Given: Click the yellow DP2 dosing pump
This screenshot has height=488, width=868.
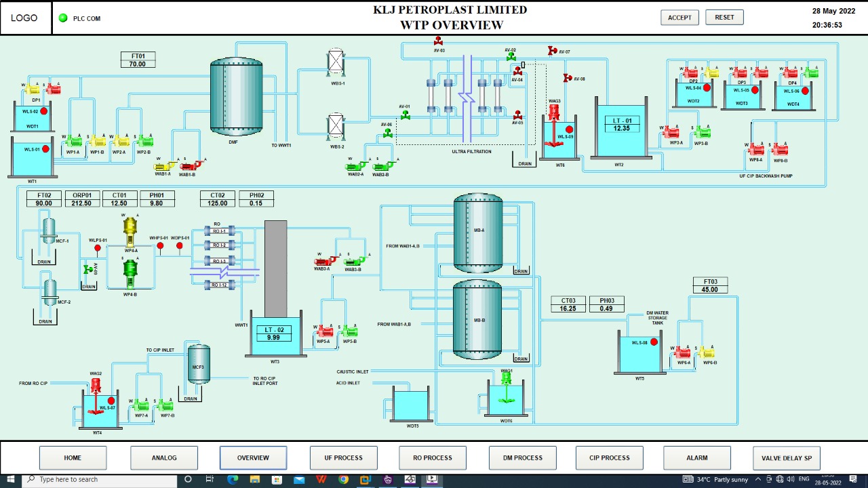Looking at the screenshot, I should [711, 73].
